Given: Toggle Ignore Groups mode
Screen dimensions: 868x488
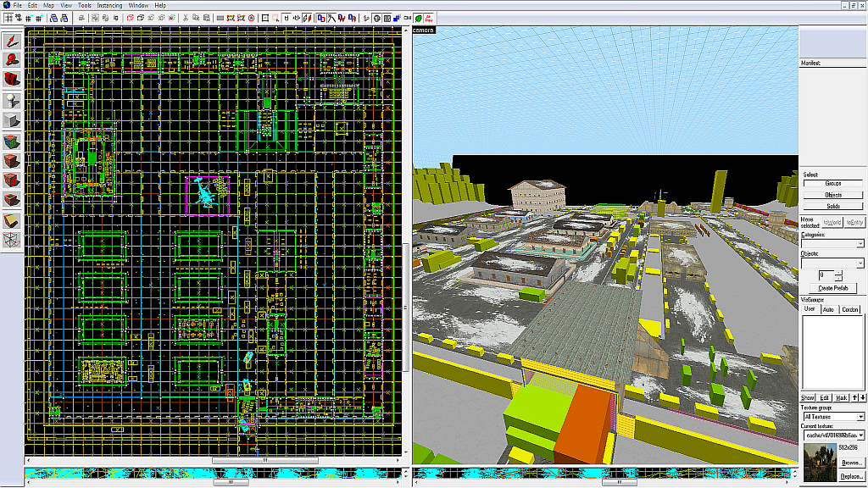Looking at the screenshot, I should coord(116,19).
